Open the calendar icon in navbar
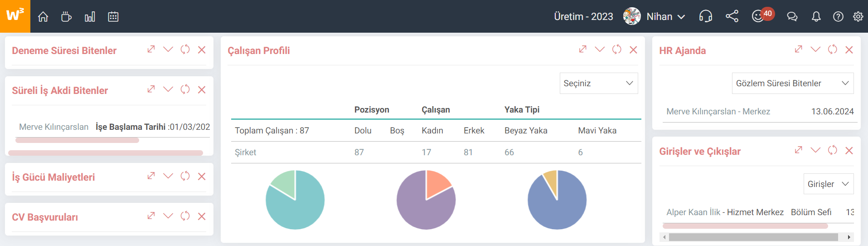 coord(113,17)
